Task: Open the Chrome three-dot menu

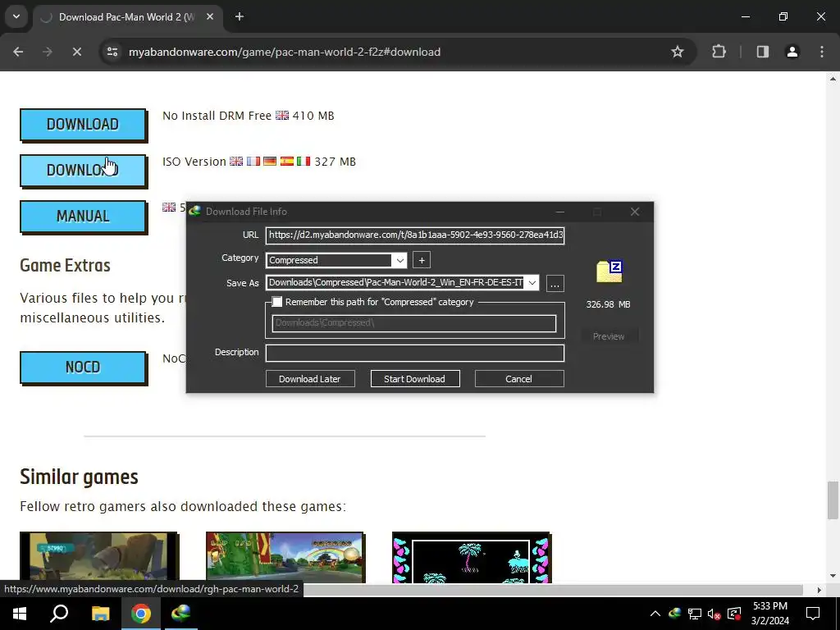Action: tap(822, 52)
